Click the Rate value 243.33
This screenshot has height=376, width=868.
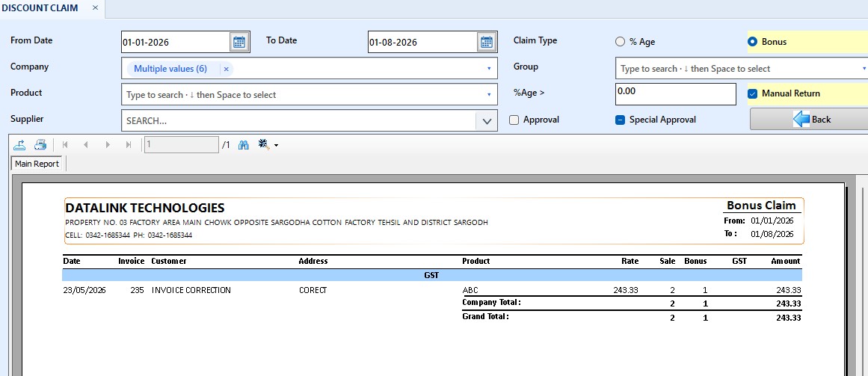pos(626,290)
